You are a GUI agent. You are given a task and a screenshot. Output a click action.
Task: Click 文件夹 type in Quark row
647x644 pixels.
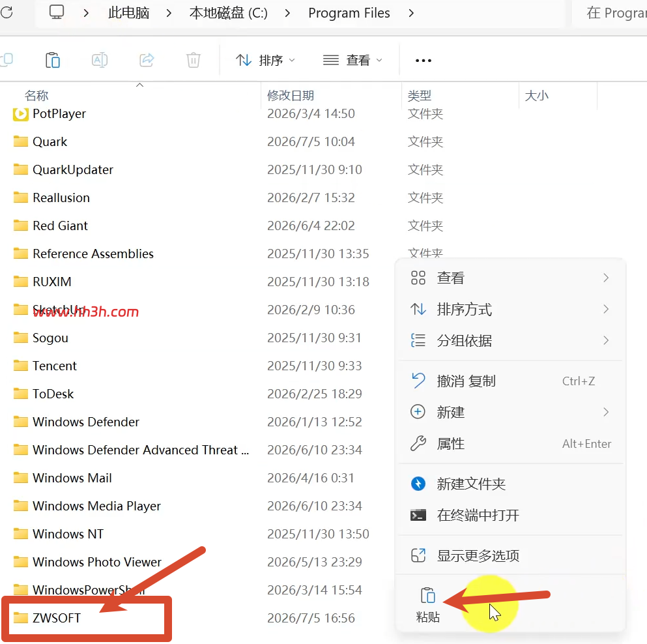coord(425,141)
